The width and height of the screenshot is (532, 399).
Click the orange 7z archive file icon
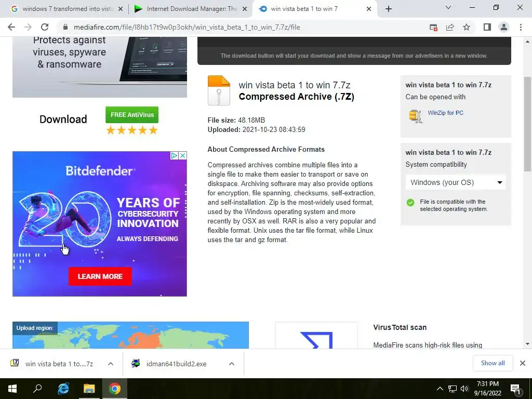pyautogui.click(x=219, y=90)
